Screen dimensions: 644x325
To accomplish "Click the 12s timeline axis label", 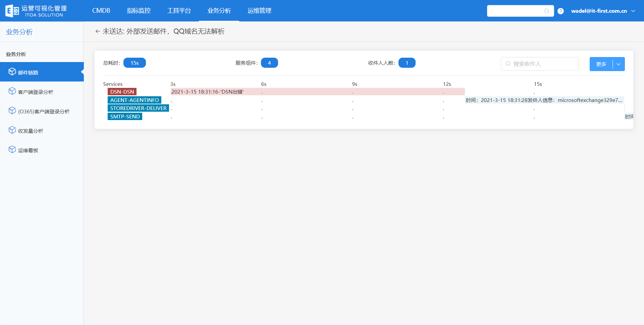I will pyautogui.click(x=447, y=84).
